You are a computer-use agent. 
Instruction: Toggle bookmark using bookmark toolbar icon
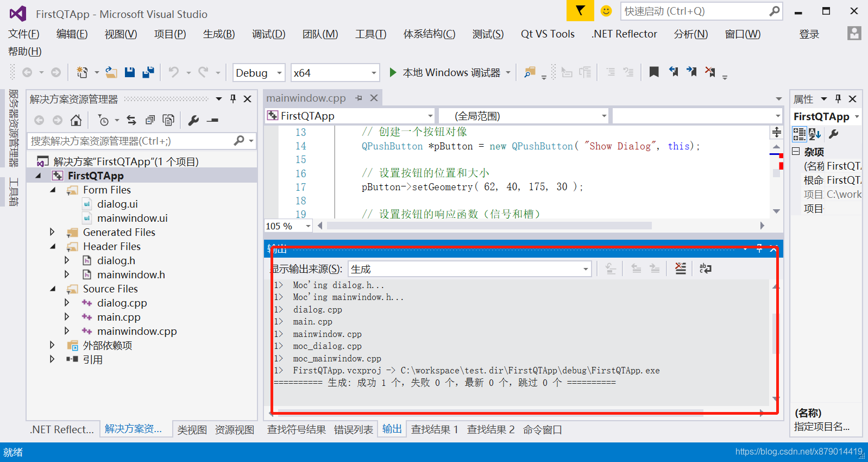click(654, 72)
